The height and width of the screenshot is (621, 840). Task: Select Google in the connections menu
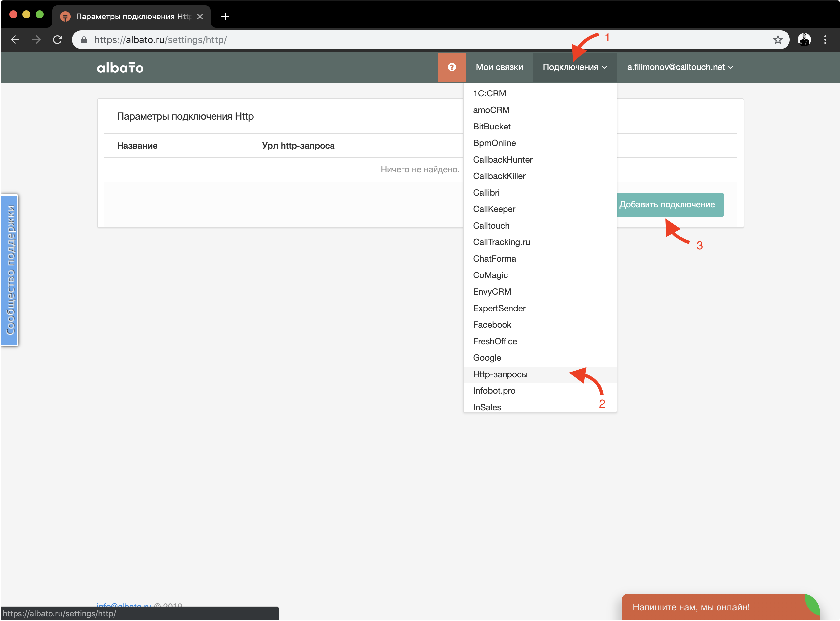coord(540,358)
